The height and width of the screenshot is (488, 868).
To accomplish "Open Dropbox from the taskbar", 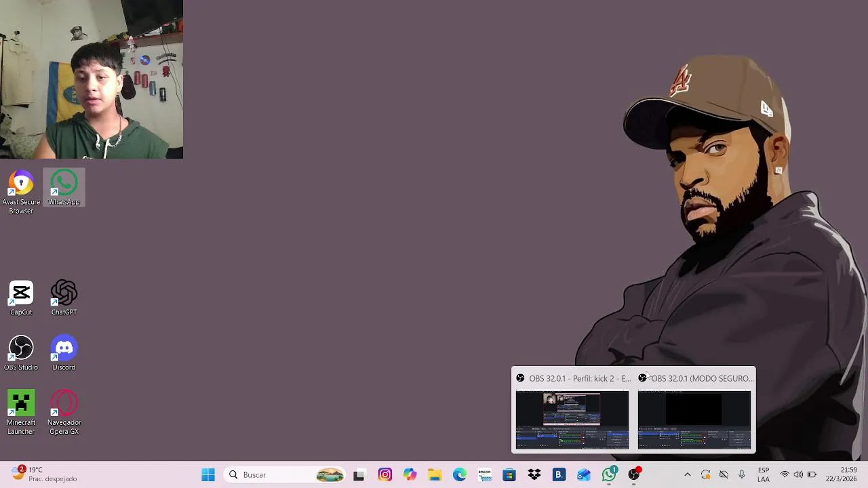I will (534, 474).
